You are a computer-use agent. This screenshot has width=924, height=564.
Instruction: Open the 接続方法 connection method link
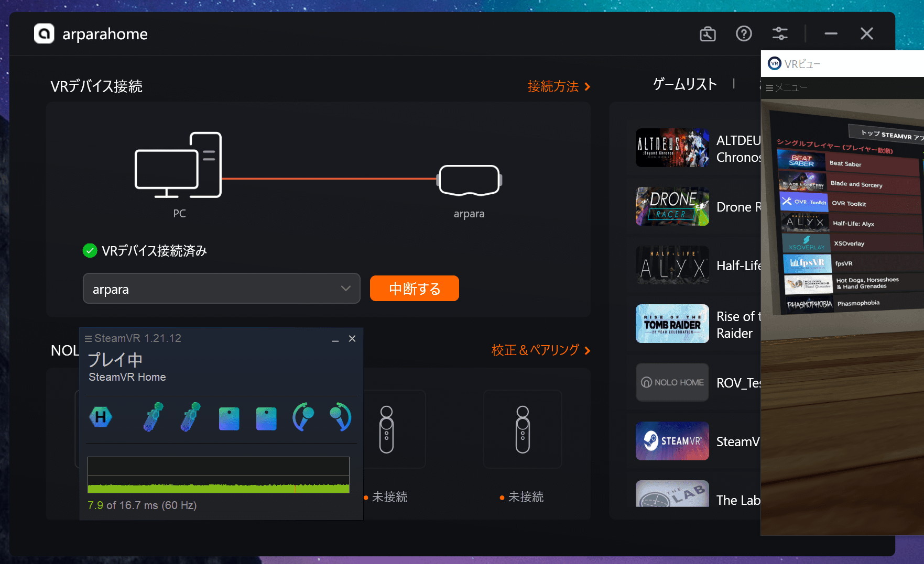(x=559, y=86)
